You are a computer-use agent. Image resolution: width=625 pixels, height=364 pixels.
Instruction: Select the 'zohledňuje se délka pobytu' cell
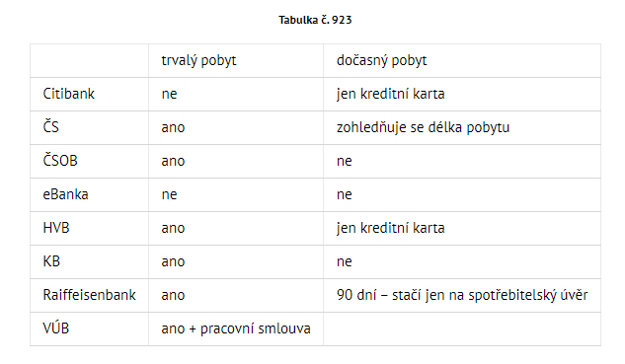click(x=423, y=127)
